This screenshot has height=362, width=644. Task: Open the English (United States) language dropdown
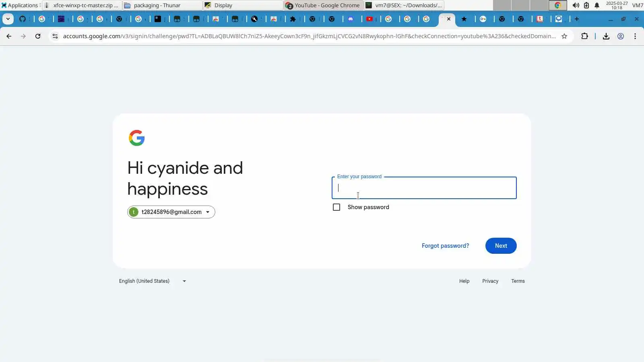coord(153,281)
